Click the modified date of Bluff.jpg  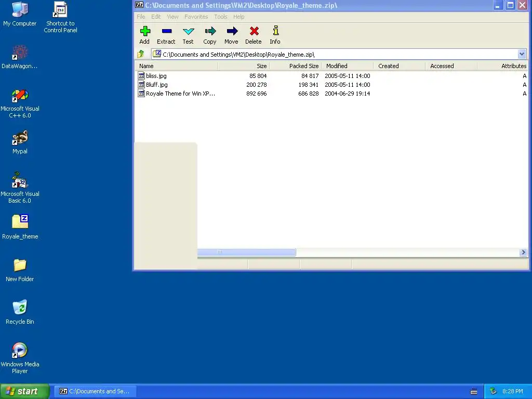(347, 85)
